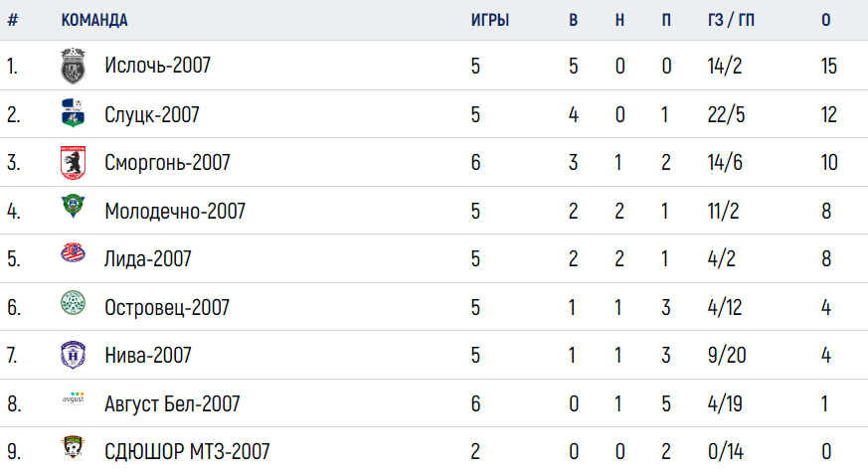868x472 pixels.
Task: Select the Лида-2007 team name
Action: [148, 259]
